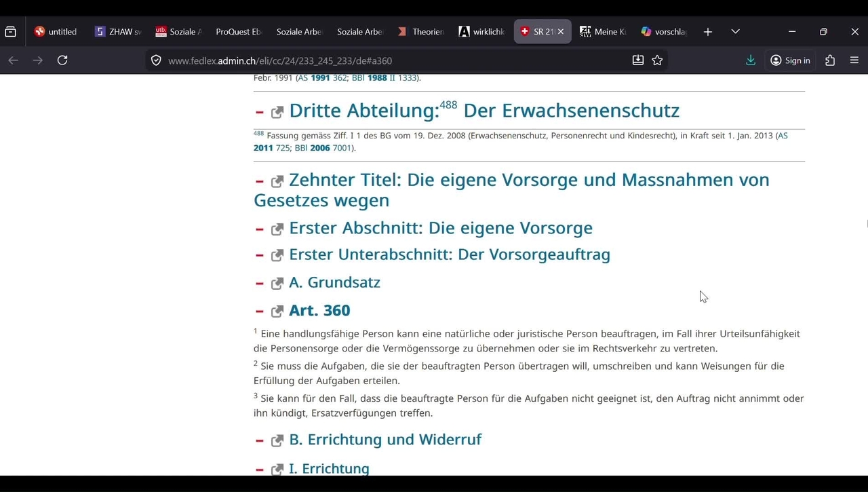The height and width of the screenshot is (492, 868).
Task: Click the install page icon in address bar
Action: [637, 60]
